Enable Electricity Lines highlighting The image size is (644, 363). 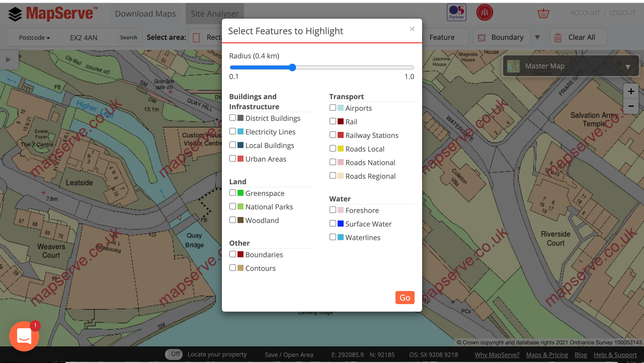[x=233, y=131]
